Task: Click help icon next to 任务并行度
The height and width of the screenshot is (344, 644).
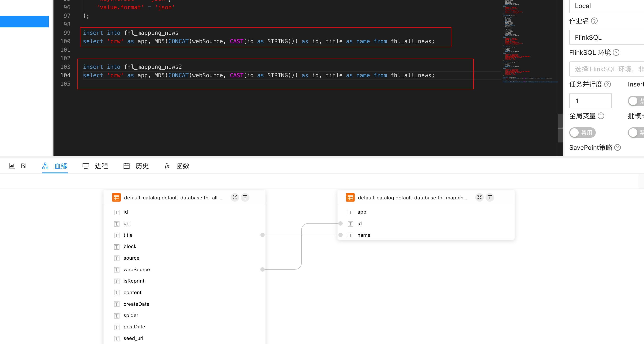Action: (608, 84)
